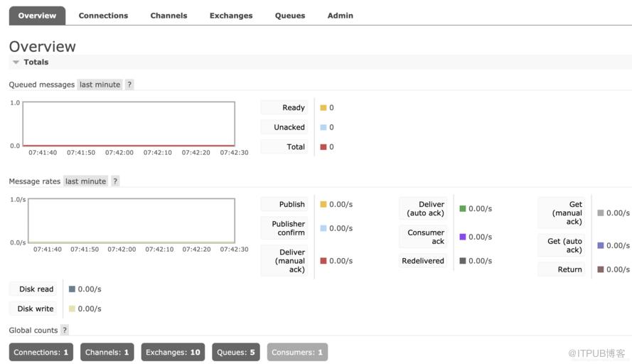Open help for Message rates
Viewport: 632px width, 364px height.
115,181
